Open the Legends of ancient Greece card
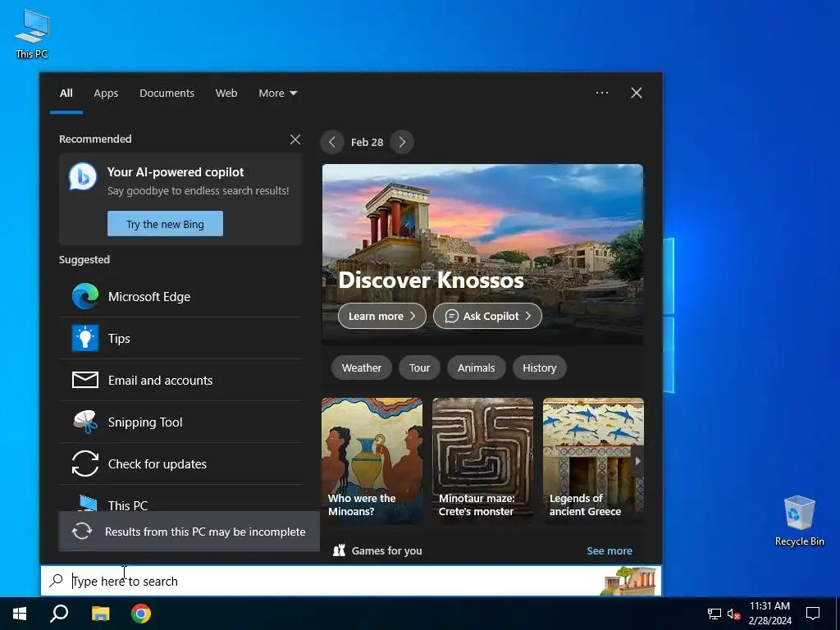The height and width of the screenshot is (630, 840). [593, 460]
